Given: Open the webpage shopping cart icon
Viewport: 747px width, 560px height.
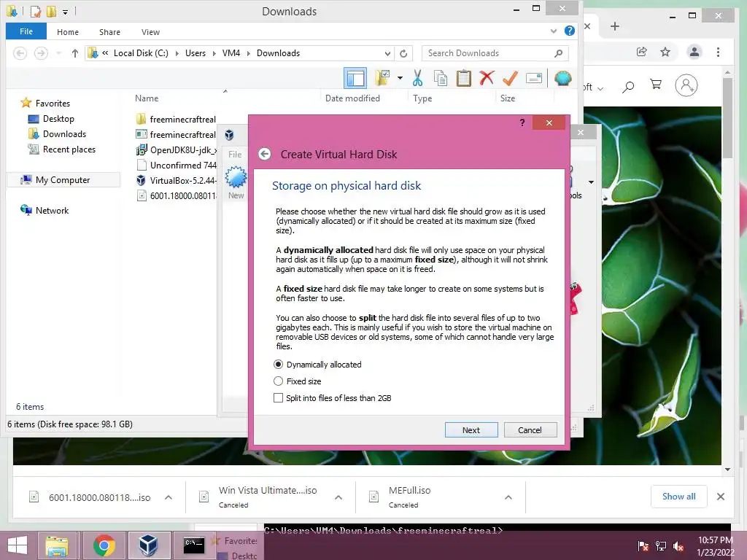Looking at the screenshot, I should [x=656, y=85].
